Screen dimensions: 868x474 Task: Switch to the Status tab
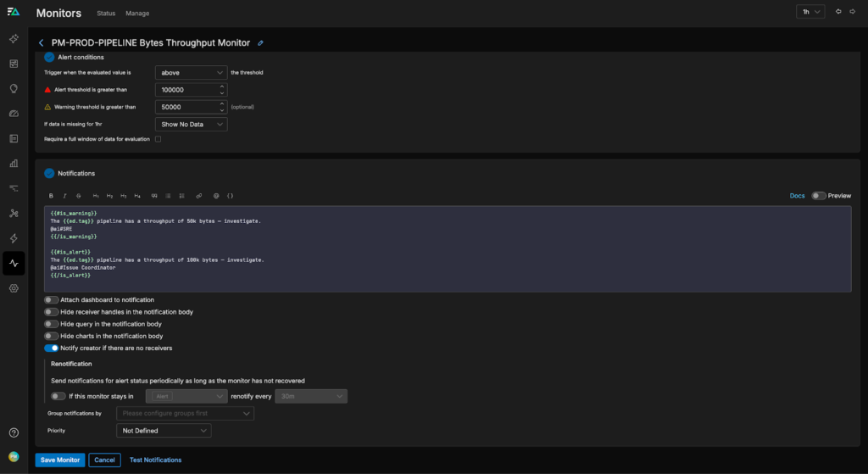pos(106,14)
